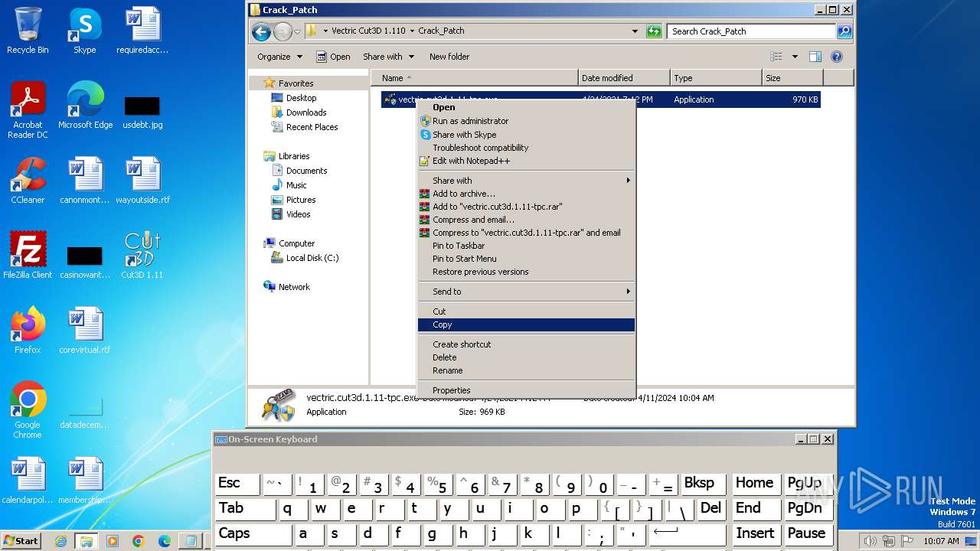The image size is (980, 551).
Task: Click the Chrome icon in the taskbar
Action: (139, 541)
